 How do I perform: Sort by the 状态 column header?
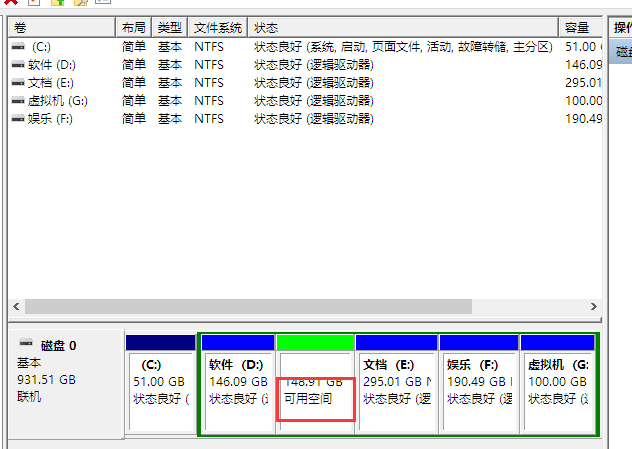point(403,28)
